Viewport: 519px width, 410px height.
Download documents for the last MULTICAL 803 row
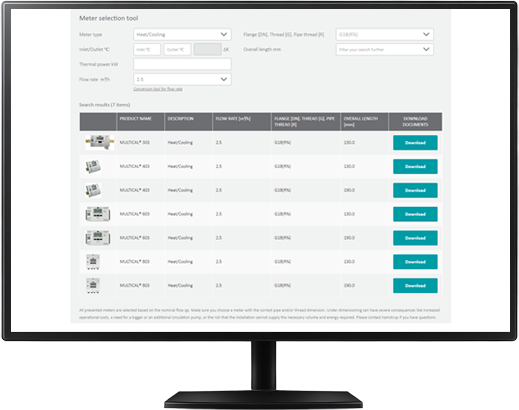click(415, 286)
